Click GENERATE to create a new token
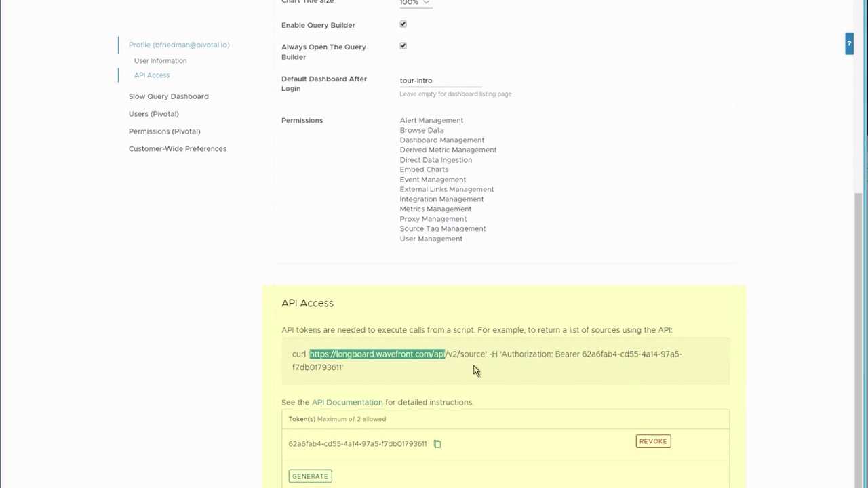868x488 pixels. (x=310, y=476)
